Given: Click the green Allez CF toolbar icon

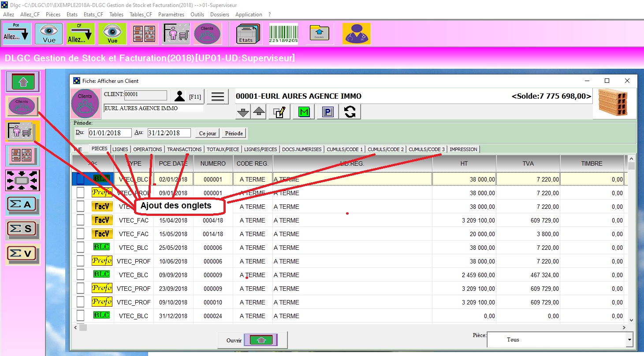Looking at the screenshot, I should pos(81,33).
